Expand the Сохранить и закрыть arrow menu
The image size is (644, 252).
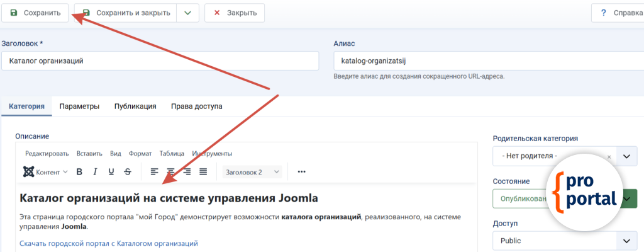[187, 13]
